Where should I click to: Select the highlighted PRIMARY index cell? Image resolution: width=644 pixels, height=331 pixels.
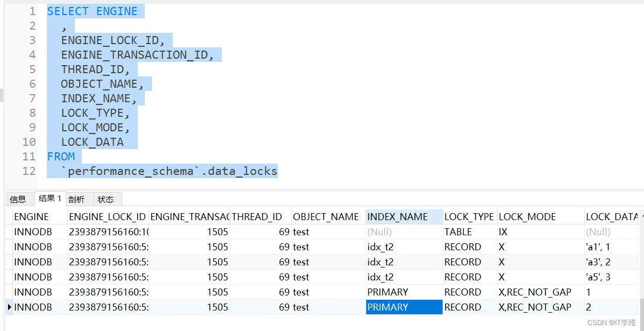point(404,307)
